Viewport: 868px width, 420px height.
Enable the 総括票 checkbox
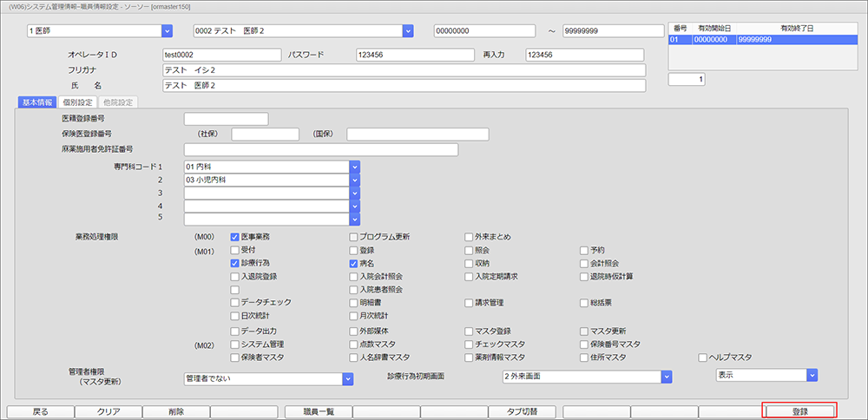(584, 303)
